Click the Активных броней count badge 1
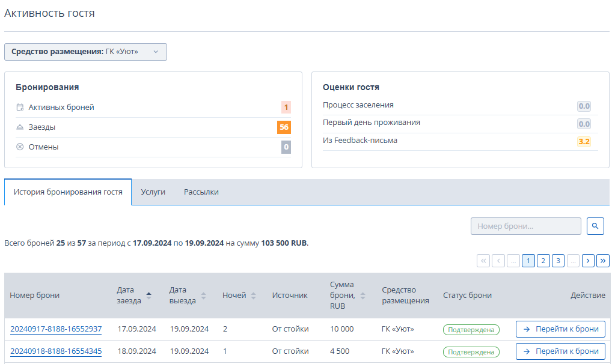 click(286, 108)
